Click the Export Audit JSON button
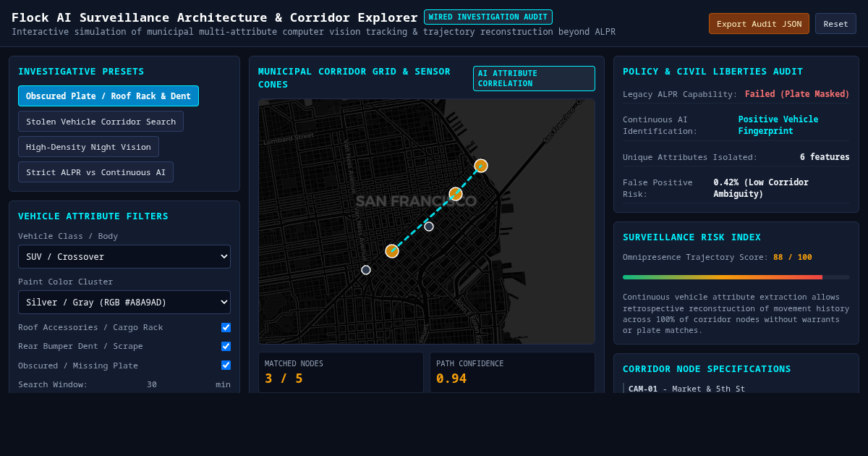Screen dimensions: 868x456 click(x=759, y=24)
